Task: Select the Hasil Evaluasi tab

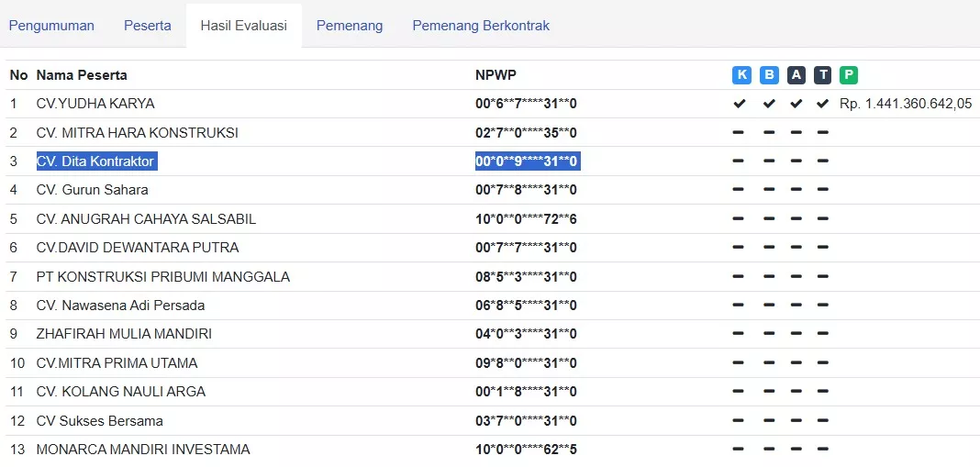Action: coord(244,26)
